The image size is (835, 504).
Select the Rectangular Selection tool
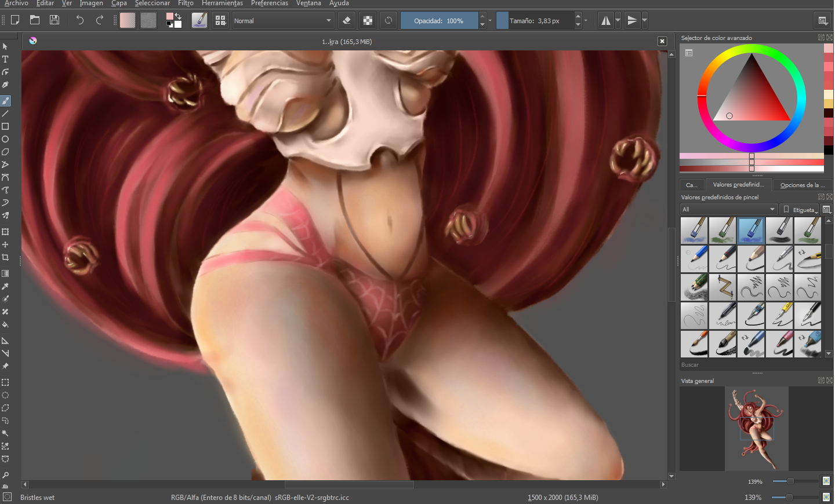pos(5,382)
